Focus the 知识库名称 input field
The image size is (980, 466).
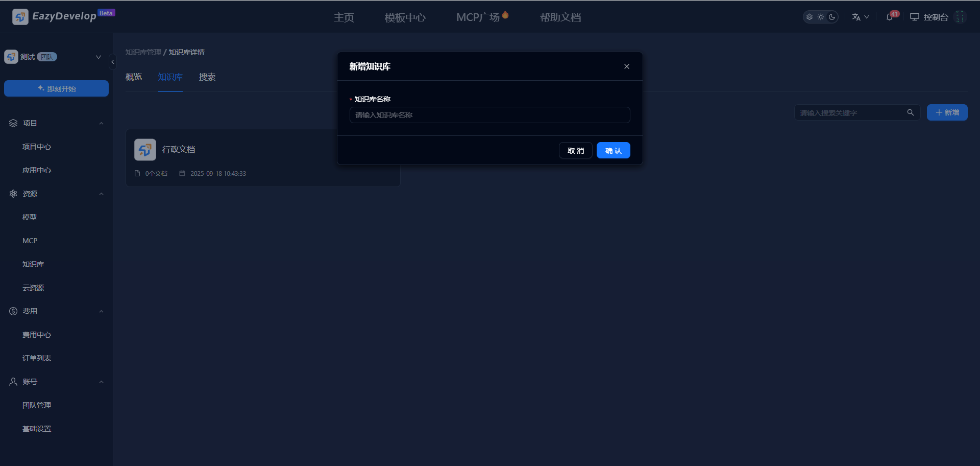click(x=489, y=115)
